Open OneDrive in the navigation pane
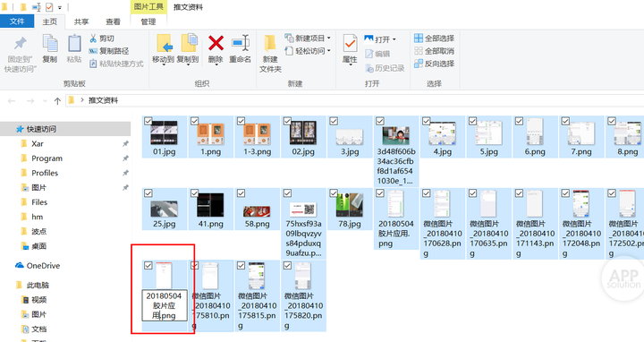644x342 pixels. point(38,266)
